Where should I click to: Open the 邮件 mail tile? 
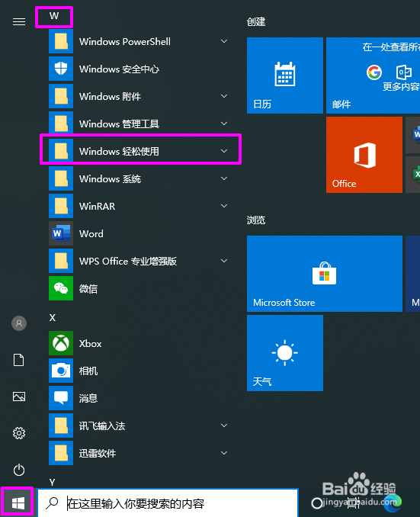pos(373,75)
